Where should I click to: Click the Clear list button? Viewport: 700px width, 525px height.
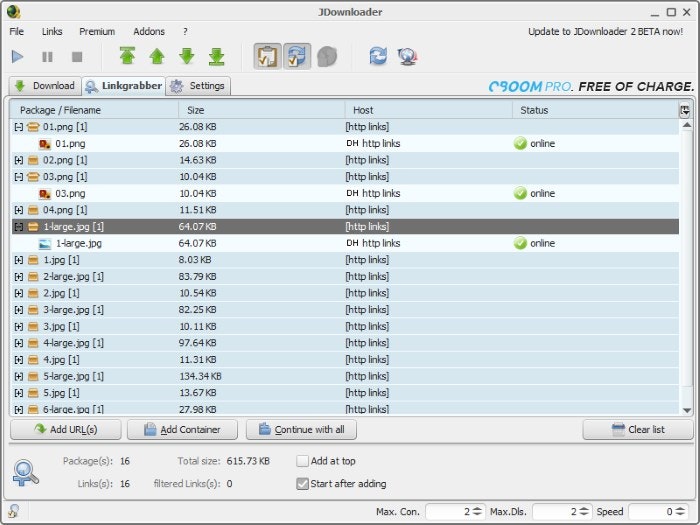pos(638,429)
